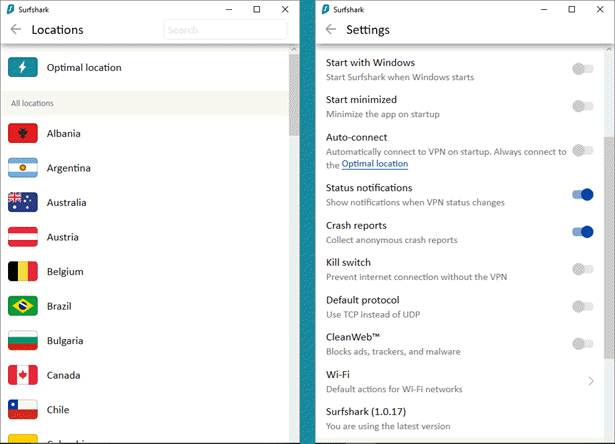
Task: Turn off Status notifications switch
Action: click(x=582, y=195)
